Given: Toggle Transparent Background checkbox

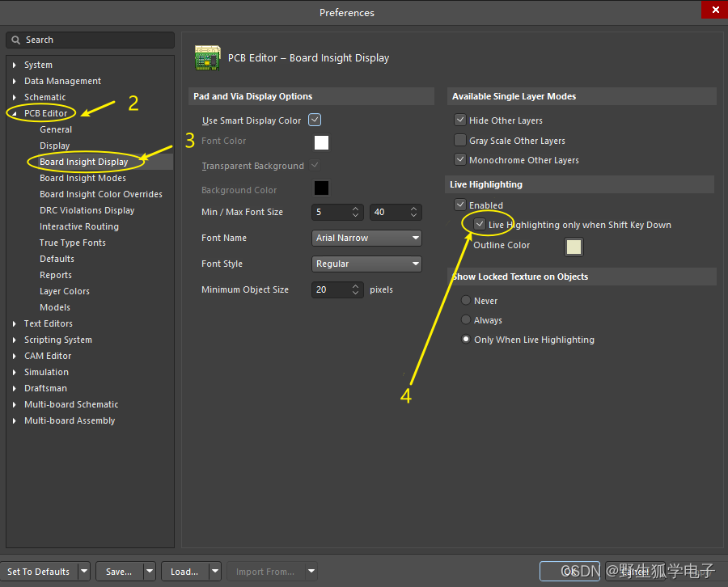Looking at the screenshot, I should pyautogui.click(x=315, y=165).
